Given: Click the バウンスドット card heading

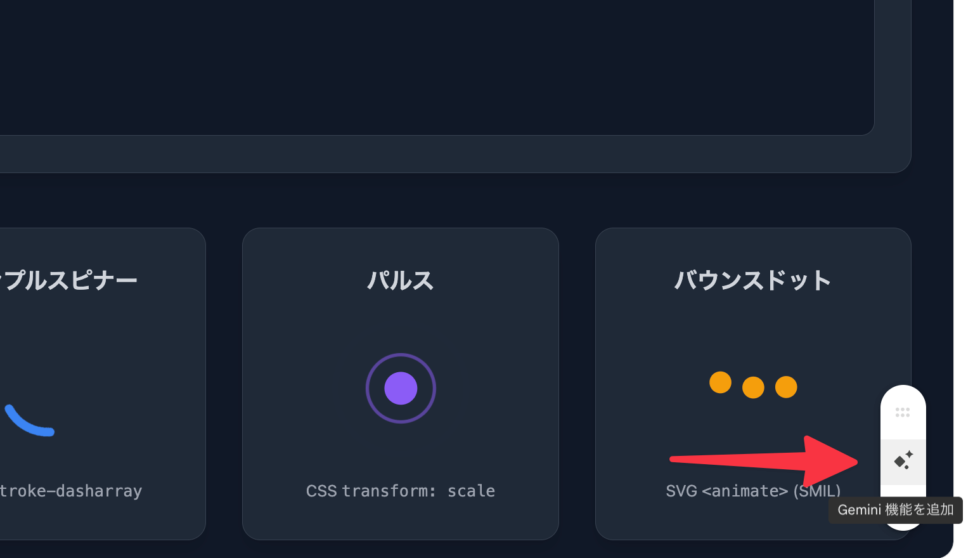Looking at the screenshot, I should (x=752, y=280).
